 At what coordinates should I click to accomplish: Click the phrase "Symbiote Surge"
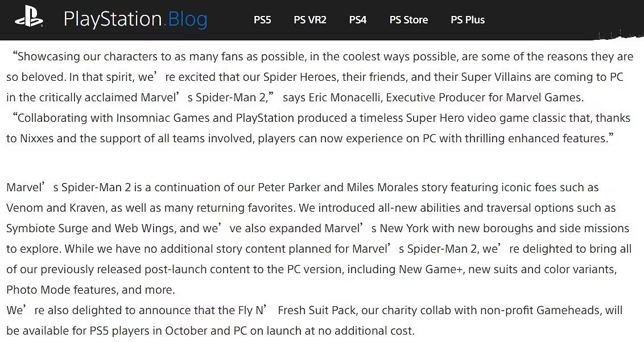click(x=47, y=228)
